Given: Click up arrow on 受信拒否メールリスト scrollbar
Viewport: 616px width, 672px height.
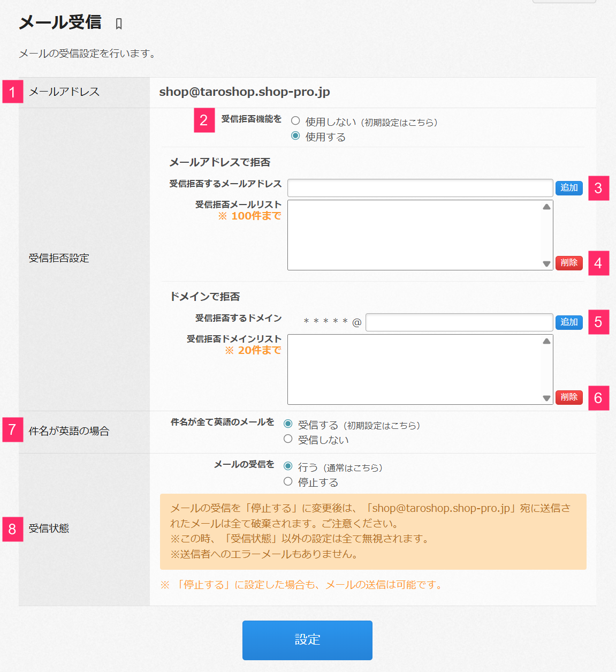Looking at the screenshot, I should click(x=545, y=206).
